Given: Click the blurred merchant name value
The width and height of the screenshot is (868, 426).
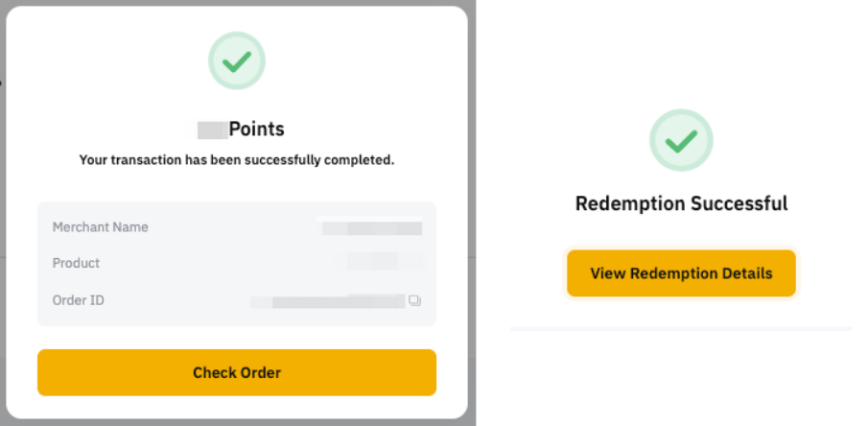Looking at the screenshot, I should [372, 228].
